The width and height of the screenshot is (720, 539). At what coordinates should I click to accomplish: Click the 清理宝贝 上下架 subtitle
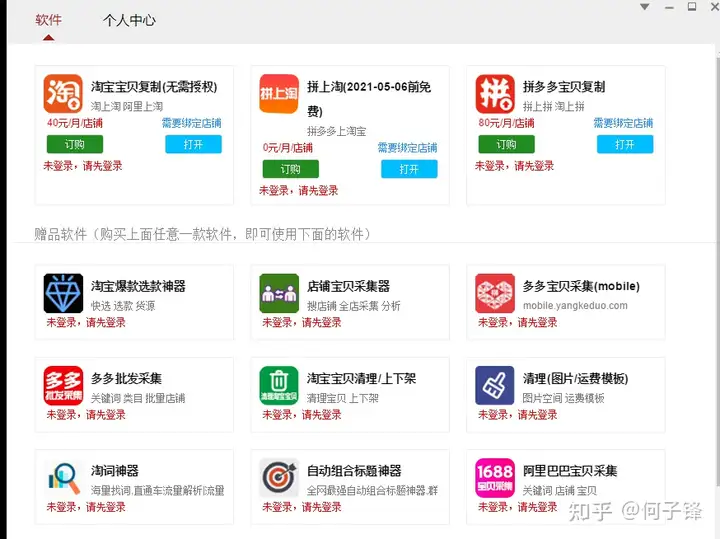point(343,398)
